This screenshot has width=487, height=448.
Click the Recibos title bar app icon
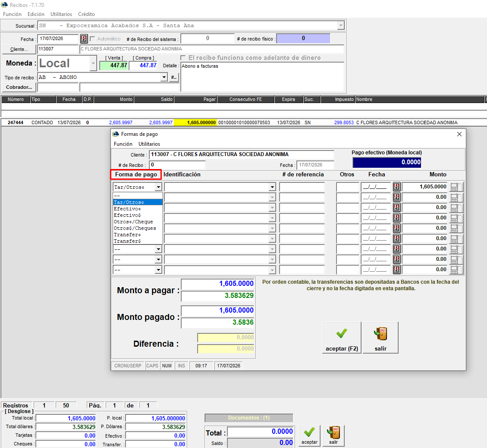[x=4, y=5]
